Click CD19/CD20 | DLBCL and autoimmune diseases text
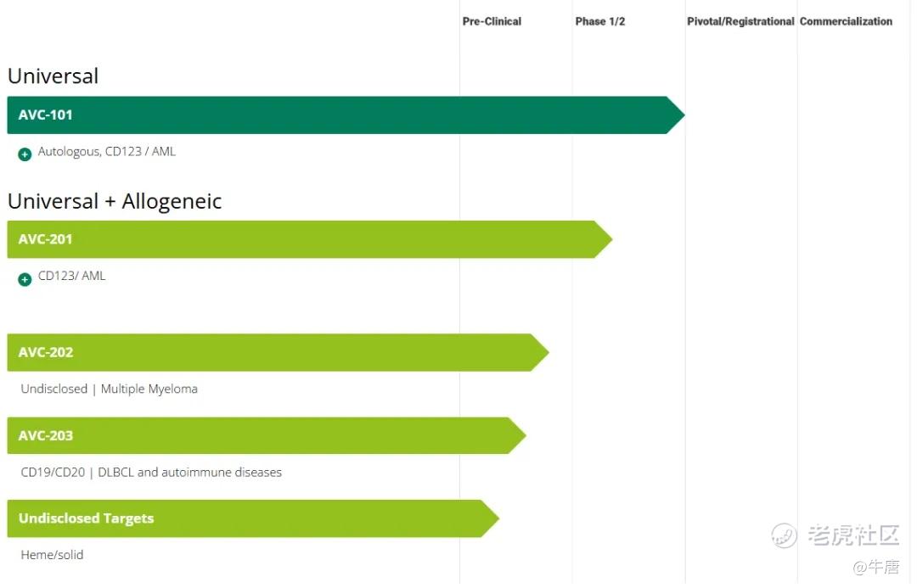 151,473
